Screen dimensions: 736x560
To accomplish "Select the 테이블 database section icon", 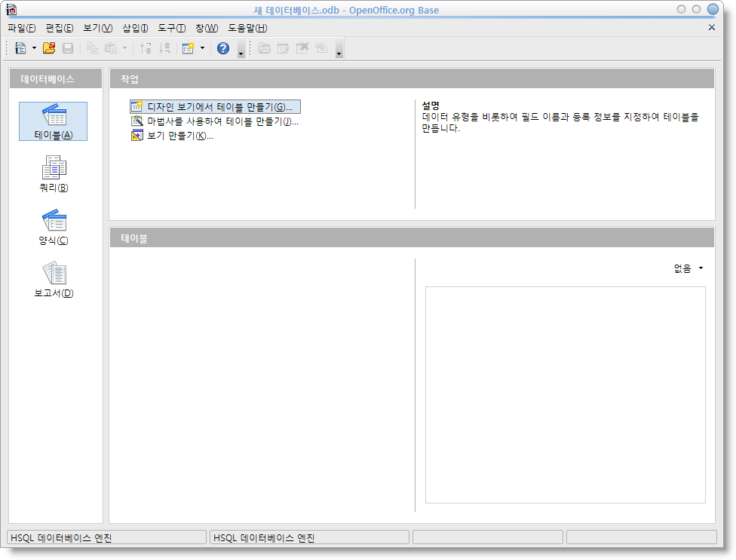I will [53, 121].
